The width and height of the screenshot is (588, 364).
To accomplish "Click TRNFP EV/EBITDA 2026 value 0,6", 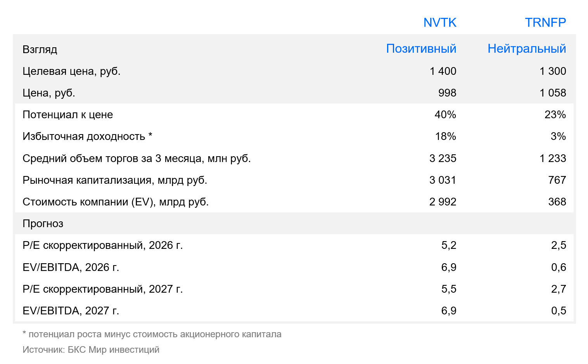I will click(x=559, y=267).
